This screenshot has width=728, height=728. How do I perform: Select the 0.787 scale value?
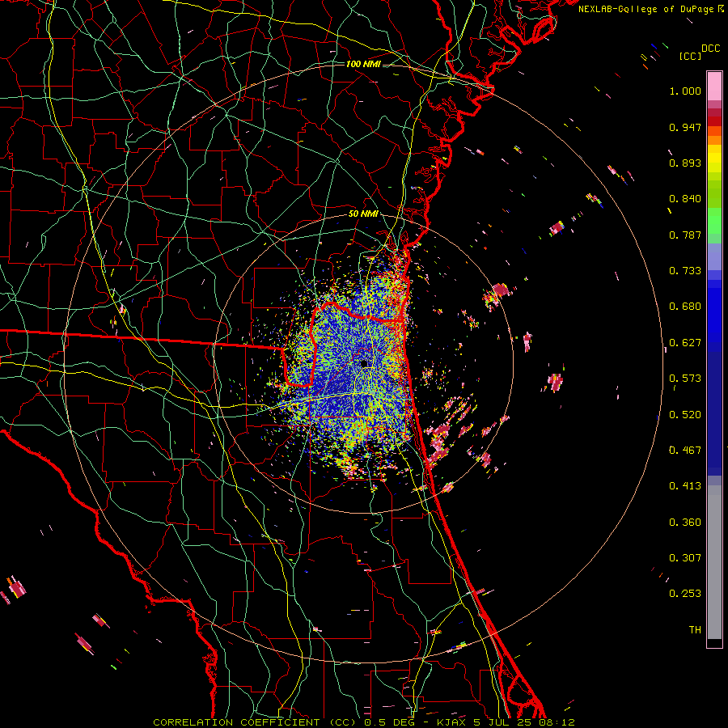pyautogui.click(x=685, y=235)
